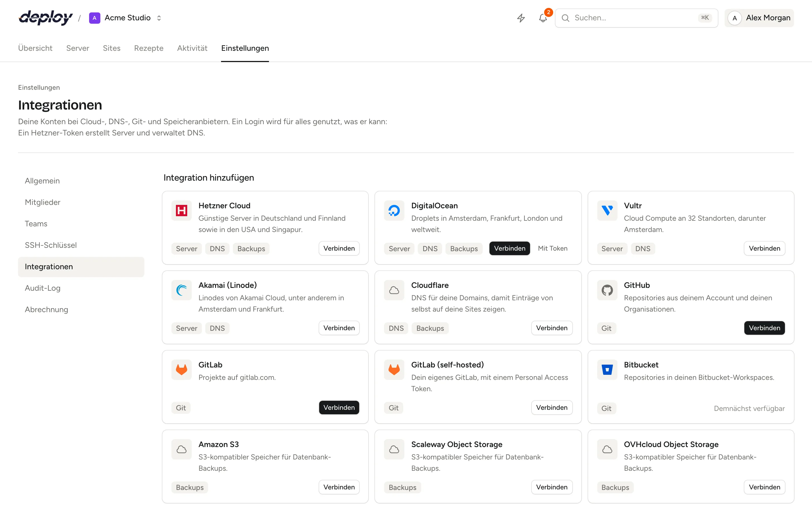The width and height of the screenshot is (812, 508).
Task: Click the deploy logo
Action: pos(45,18)
